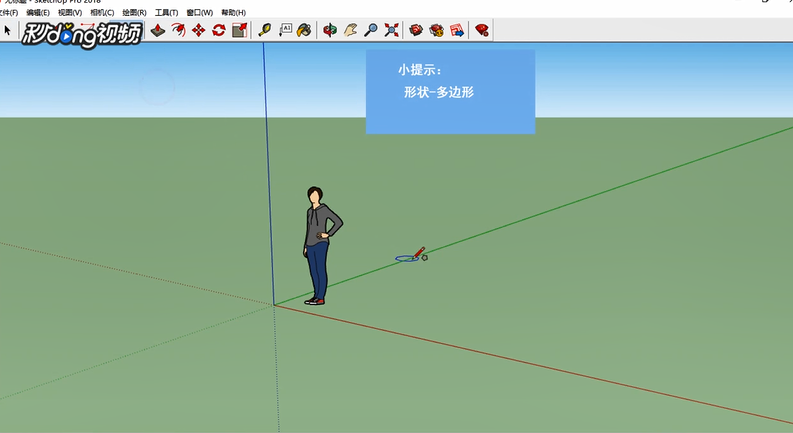
Task: Click the Send to LayOut icon
Action: coord(457,30)
